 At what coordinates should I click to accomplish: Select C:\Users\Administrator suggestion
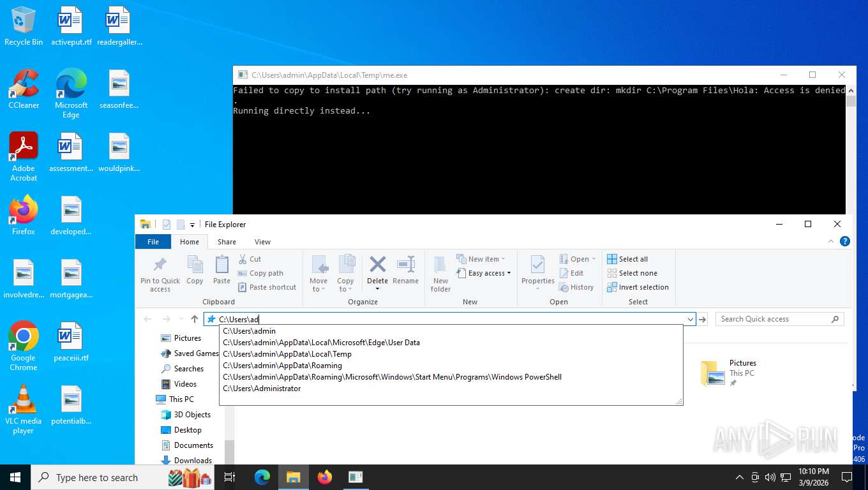[x=451, y=389]
